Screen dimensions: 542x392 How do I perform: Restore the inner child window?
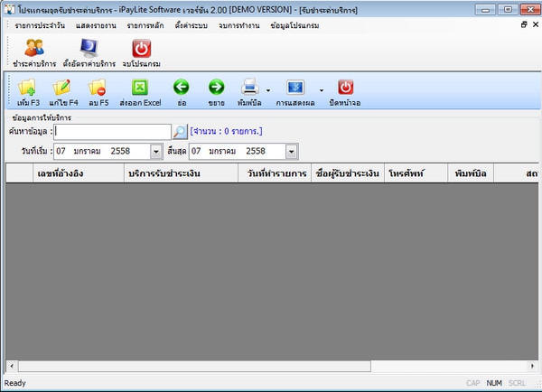524,24
